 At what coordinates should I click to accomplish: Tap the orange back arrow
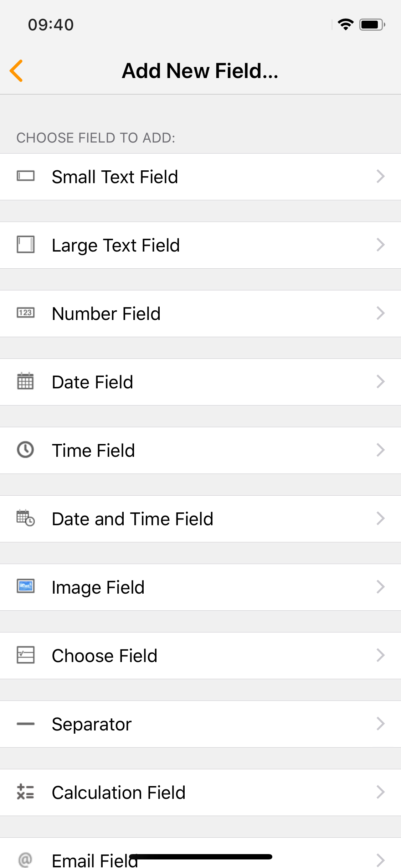pyautogui.click(x=16, y=71)
